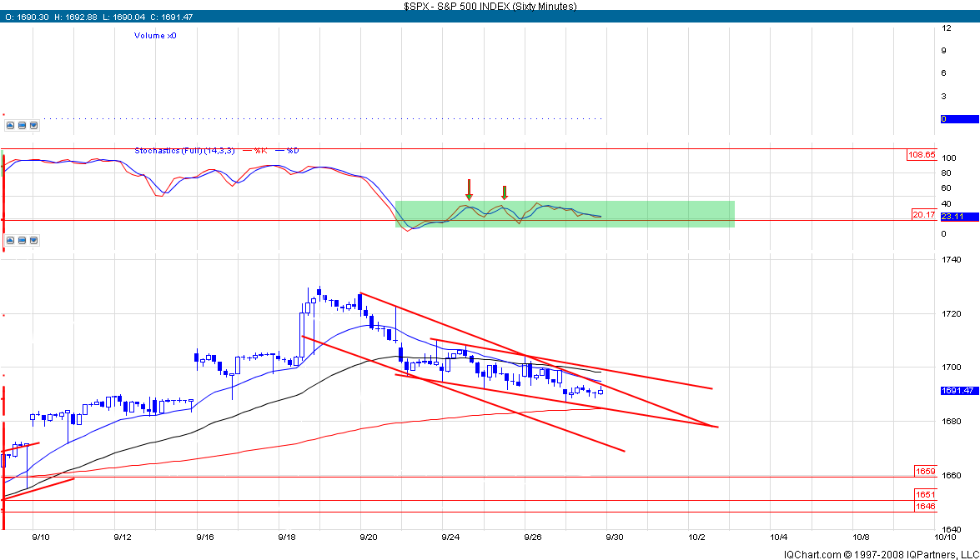Click the move-down arrow icon in the Stochastics pane

point(33,241)
